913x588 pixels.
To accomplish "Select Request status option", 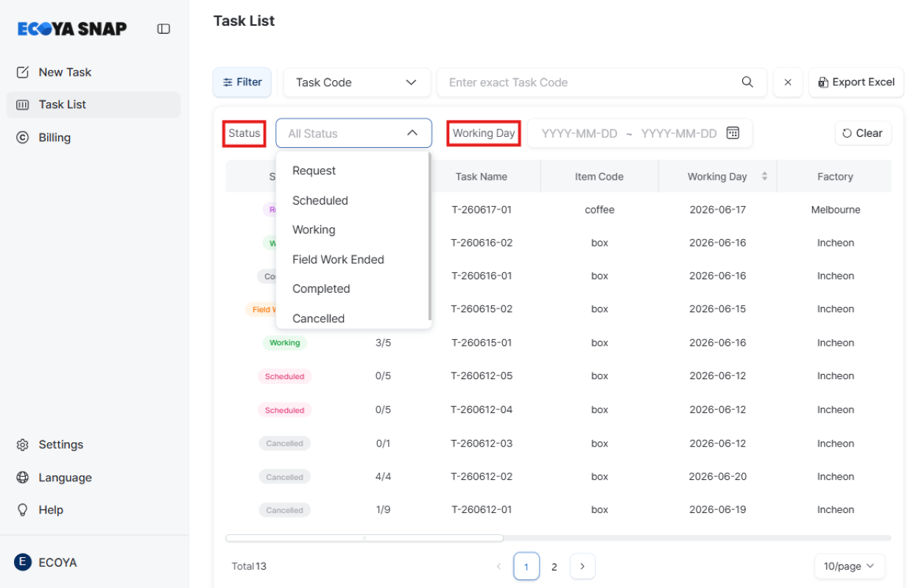I will pos(353,171).
